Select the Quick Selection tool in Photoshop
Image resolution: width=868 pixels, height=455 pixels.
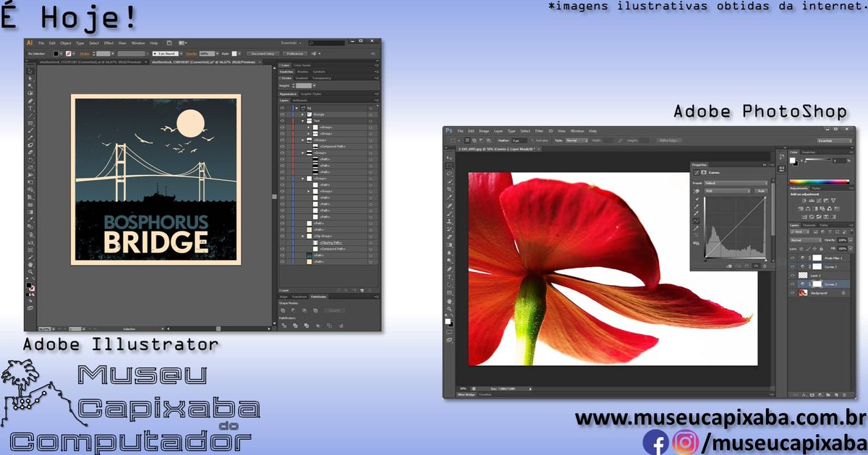[x=449, y=182]
